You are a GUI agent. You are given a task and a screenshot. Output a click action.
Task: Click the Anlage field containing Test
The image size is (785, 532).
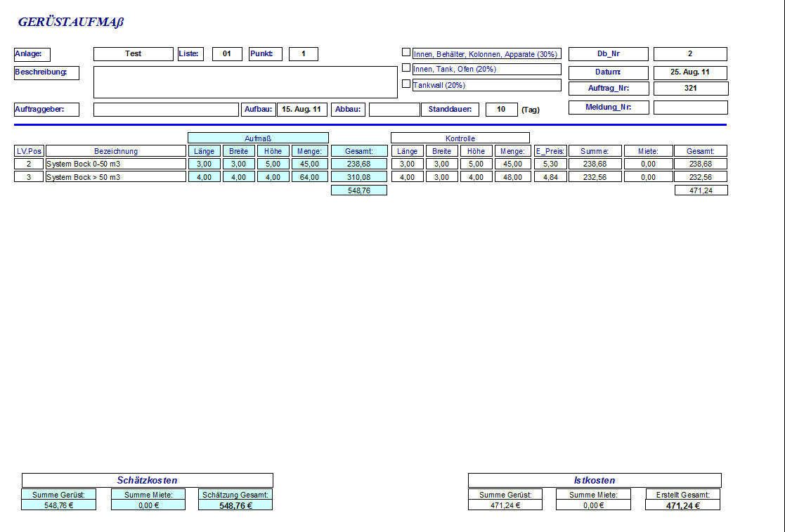[x=133, y=54]
